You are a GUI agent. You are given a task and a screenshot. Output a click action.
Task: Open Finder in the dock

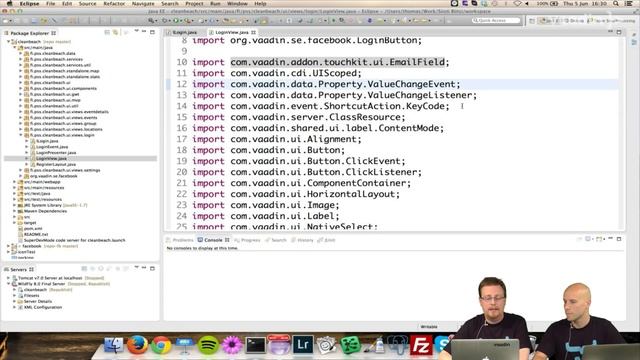coord(114,345)
